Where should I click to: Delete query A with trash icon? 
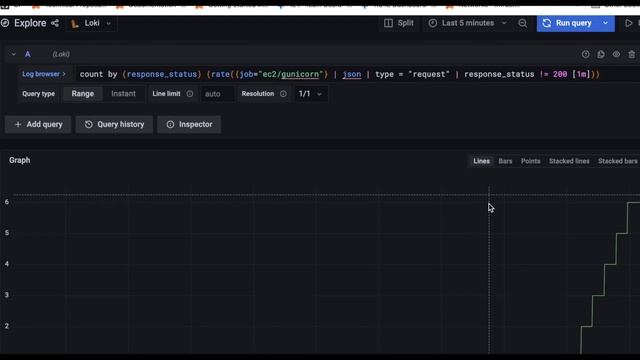pyautogui.click(x=632, y=54)
